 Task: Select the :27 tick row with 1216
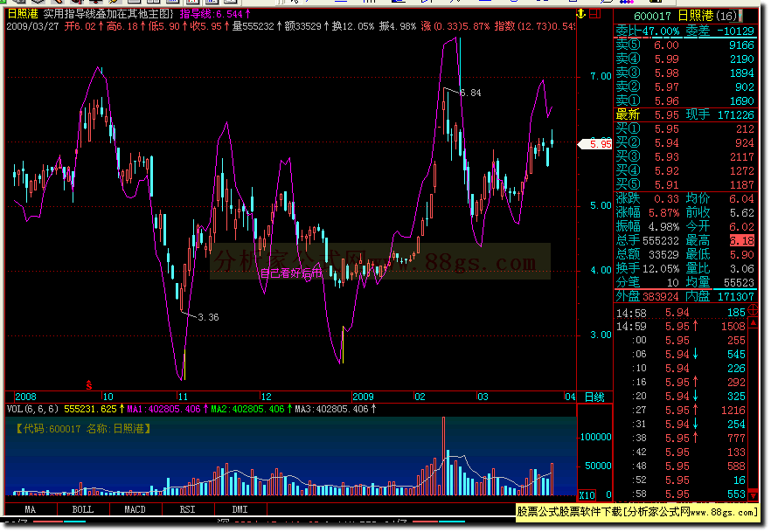pos(681,411)
